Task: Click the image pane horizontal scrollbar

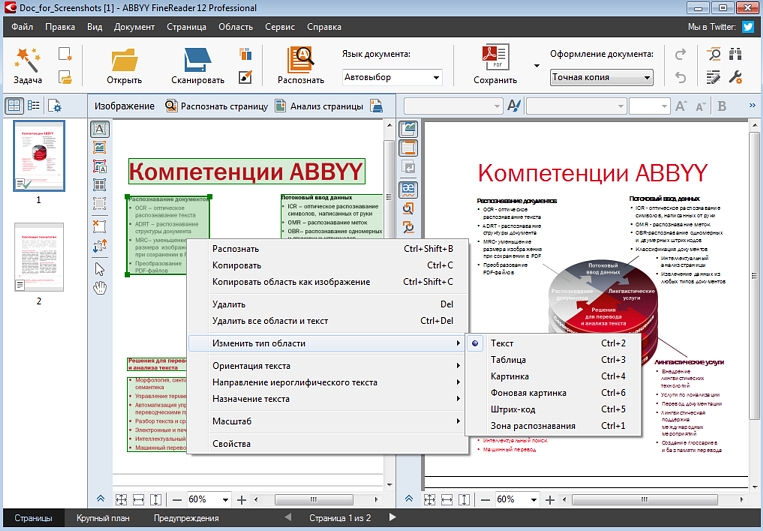Action: tap(316, 500)
